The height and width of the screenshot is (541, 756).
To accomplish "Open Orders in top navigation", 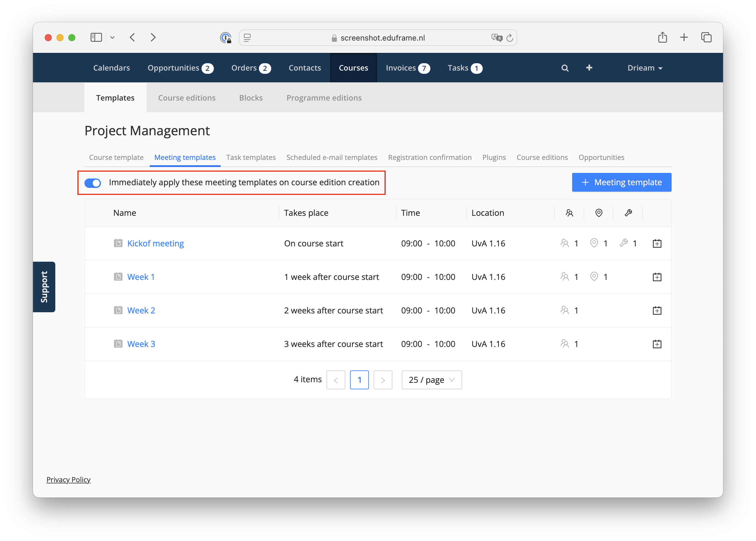I will coord(251,68).
